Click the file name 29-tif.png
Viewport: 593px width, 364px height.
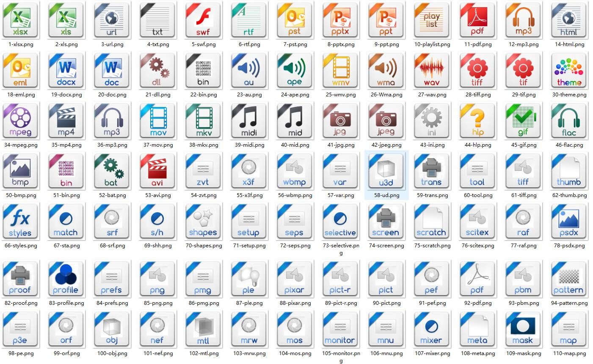coord(524,95)
